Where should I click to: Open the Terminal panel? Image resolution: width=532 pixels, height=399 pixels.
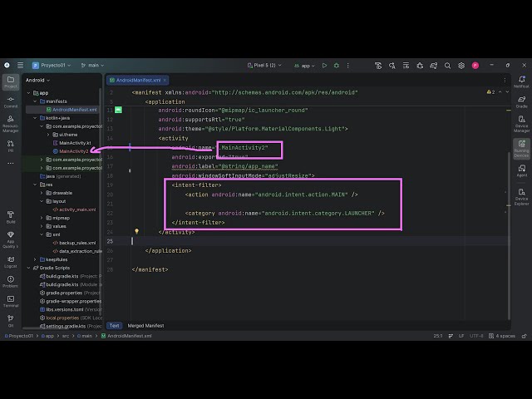click(x=11, y=301)
